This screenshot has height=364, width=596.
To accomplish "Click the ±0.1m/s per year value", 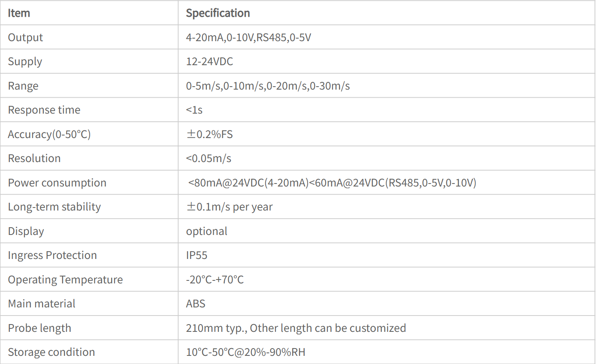I will tap(229, 207).
